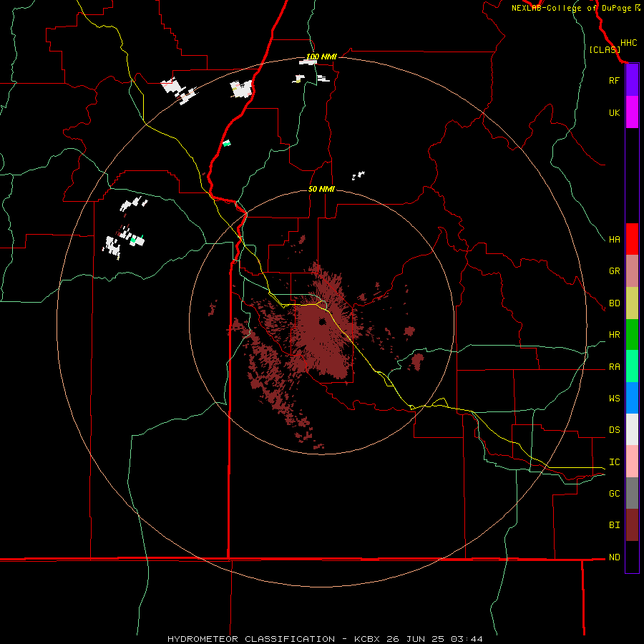
Task: Click the 26 JUN 25 date text
Action: (x=416, y=639)
